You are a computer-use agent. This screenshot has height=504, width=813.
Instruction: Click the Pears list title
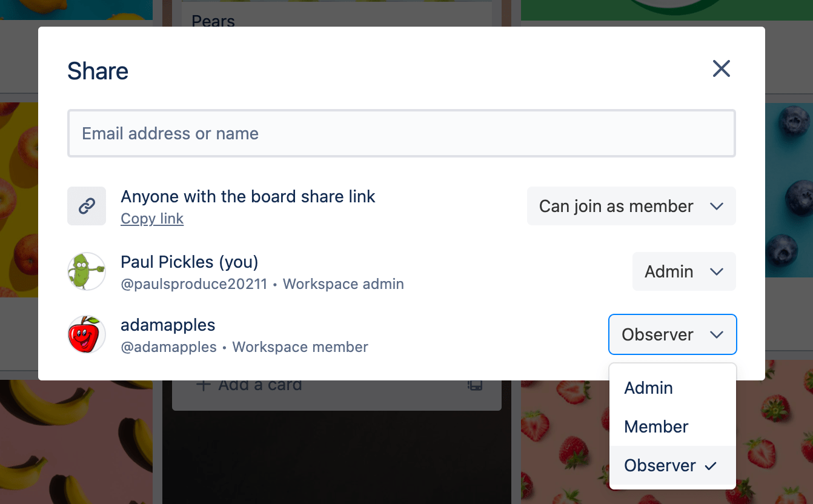coord(213,21)
